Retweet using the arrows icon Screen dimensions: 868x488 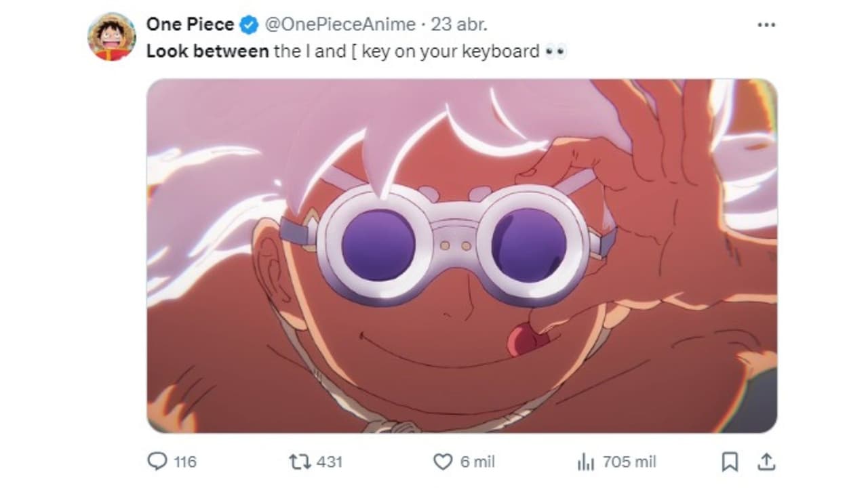[x=300, y=462]
